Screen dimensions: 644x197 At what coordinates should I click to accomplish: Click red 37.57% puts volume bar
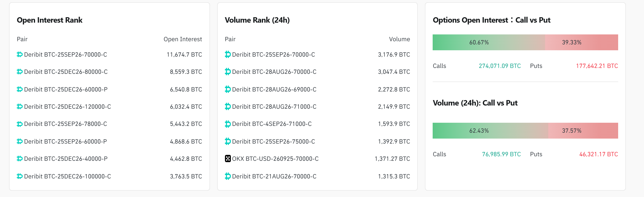coord(583,131)
